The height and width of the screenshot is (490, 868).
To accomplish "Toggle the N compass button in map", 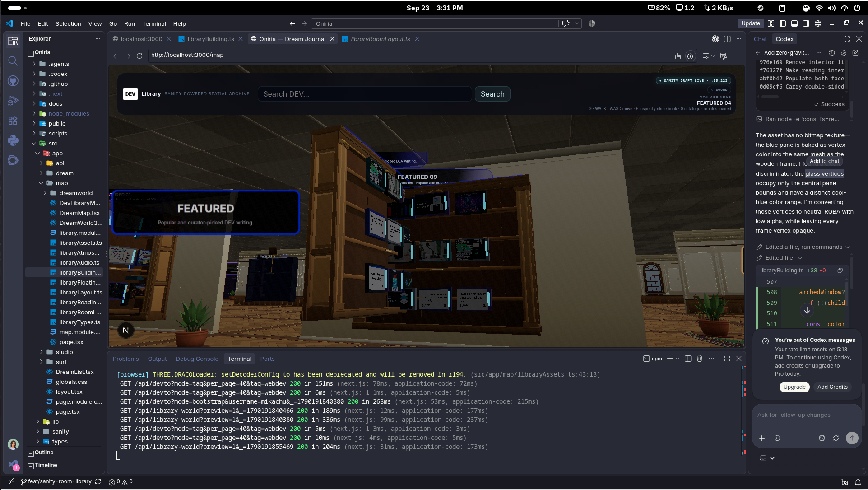I will [x=126, y=330].
